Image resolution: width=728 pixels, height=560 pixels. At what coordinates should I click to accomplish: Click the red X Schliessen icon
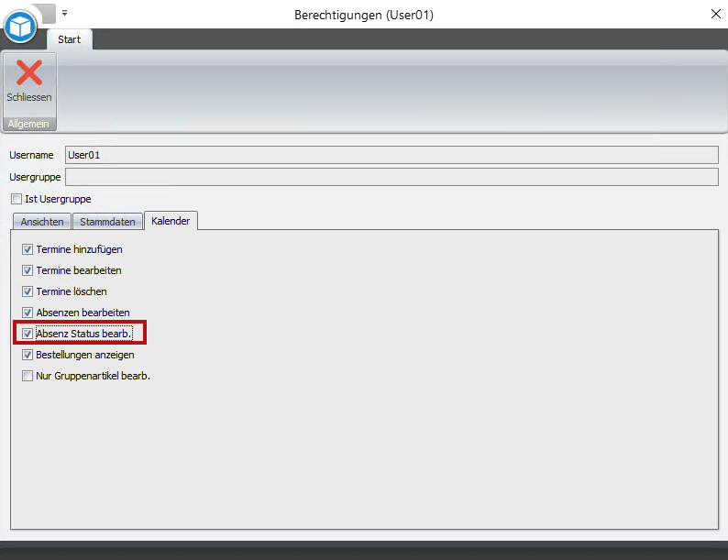pyautogui.click(x=29, y=73)
